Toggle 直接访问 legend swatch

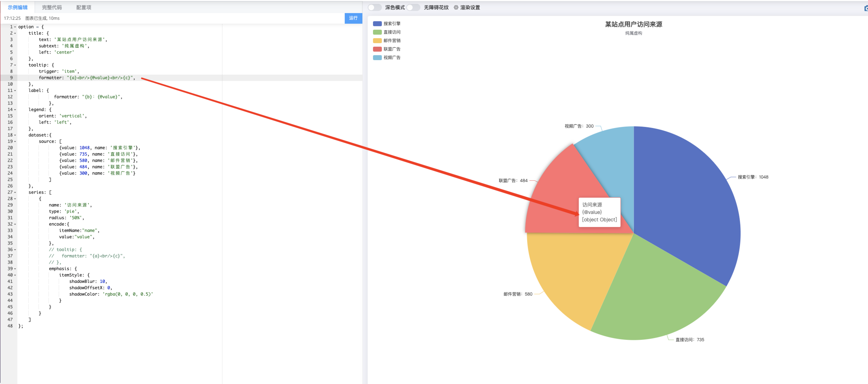click(x=377, y=32)
